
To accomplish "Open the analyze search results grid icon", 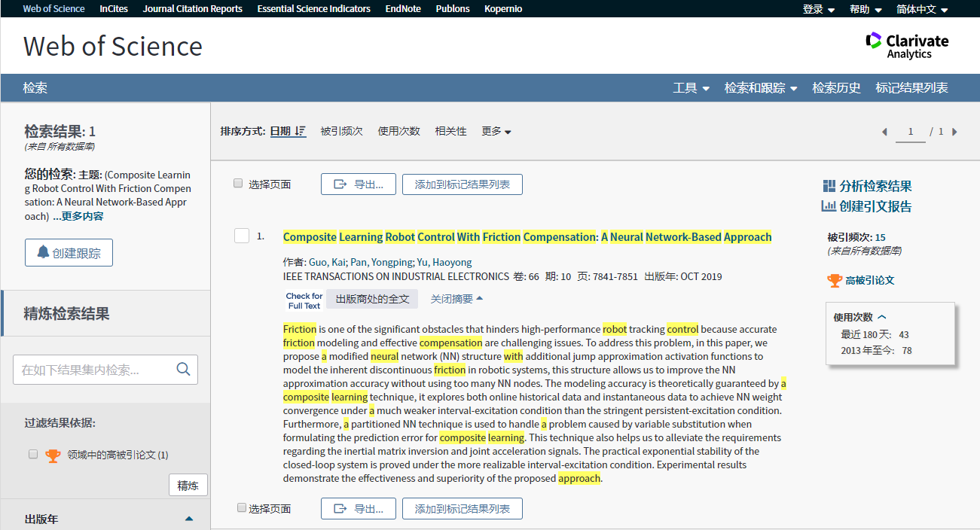I will (x=829, y=186).
